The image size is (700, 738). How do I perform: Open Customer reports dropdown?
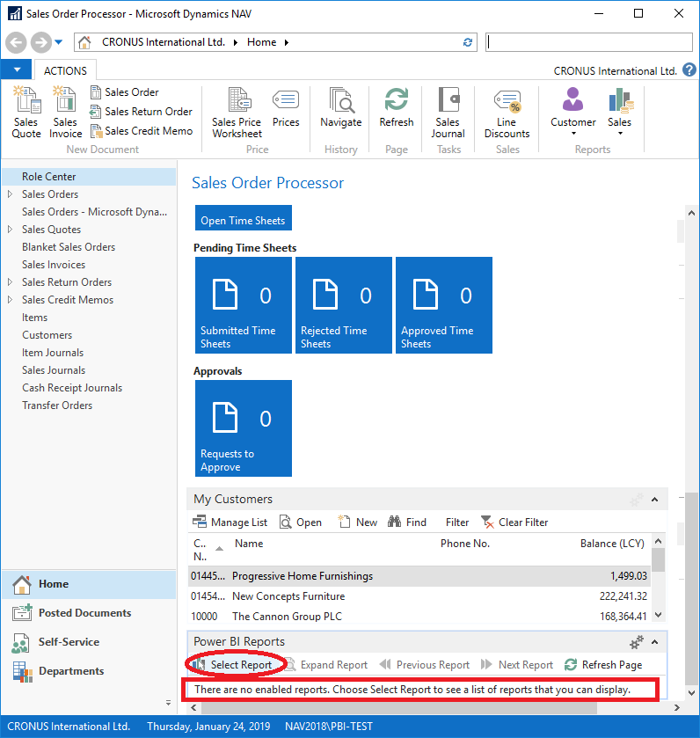pyautogui.click(x=573, y=112)
